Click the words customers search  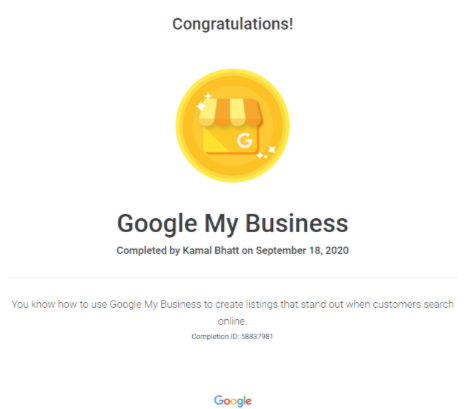[x=413, y=304]
